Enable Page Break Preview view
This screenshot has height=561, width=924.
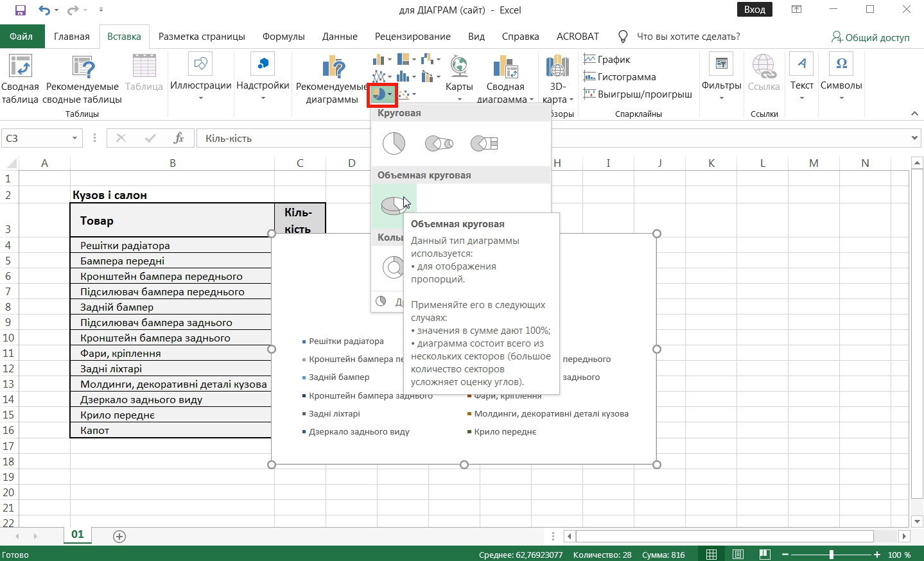(x=764, y=555)
